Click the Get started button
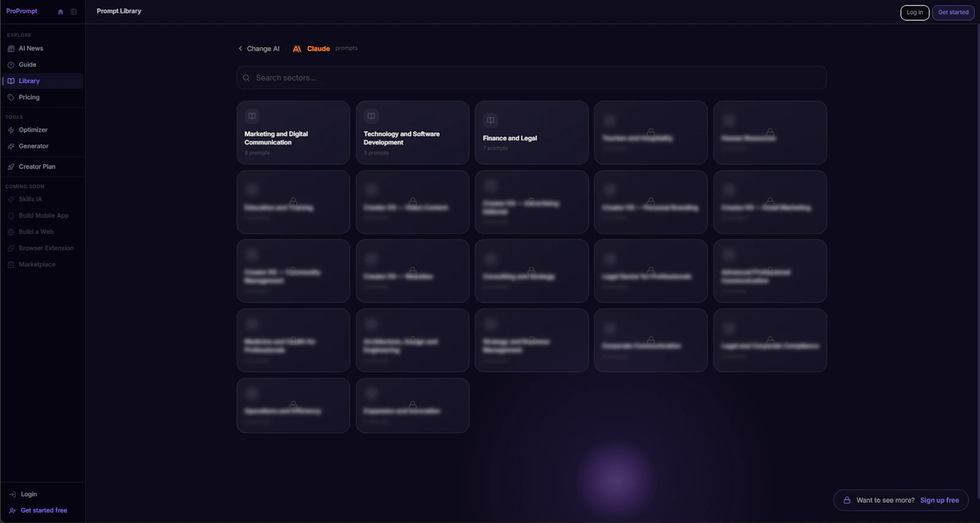This screenshot has height=523, width=980. point(953,12)
